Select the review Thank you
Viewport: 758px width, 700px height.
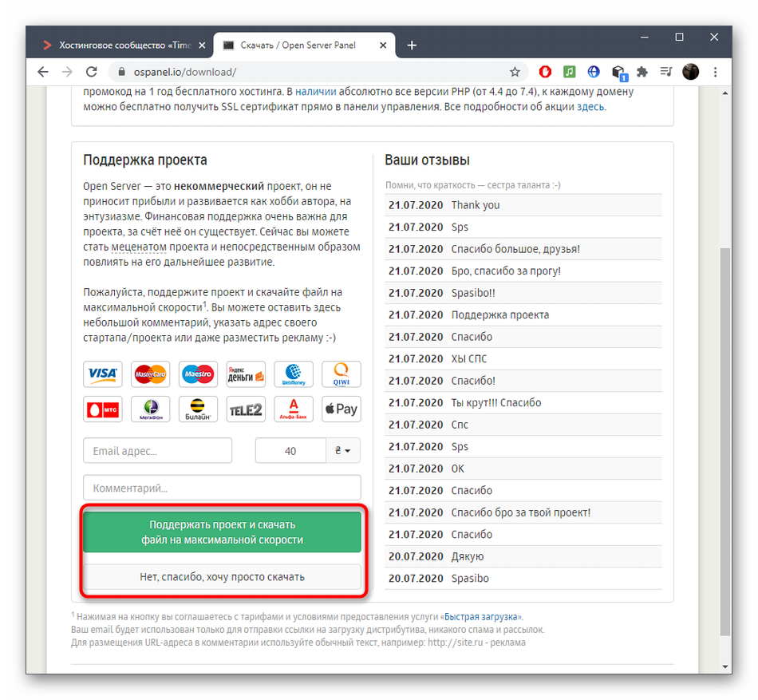pos(523,205)
